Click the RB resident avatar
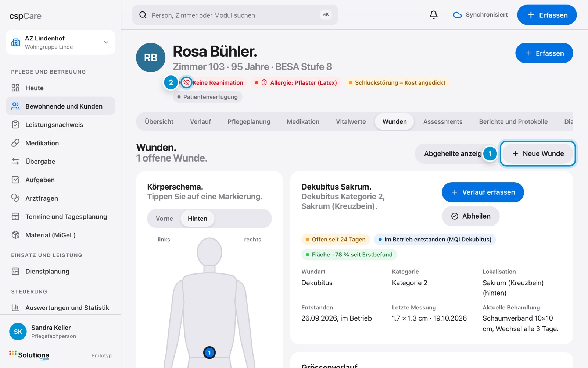 point(151,57)
